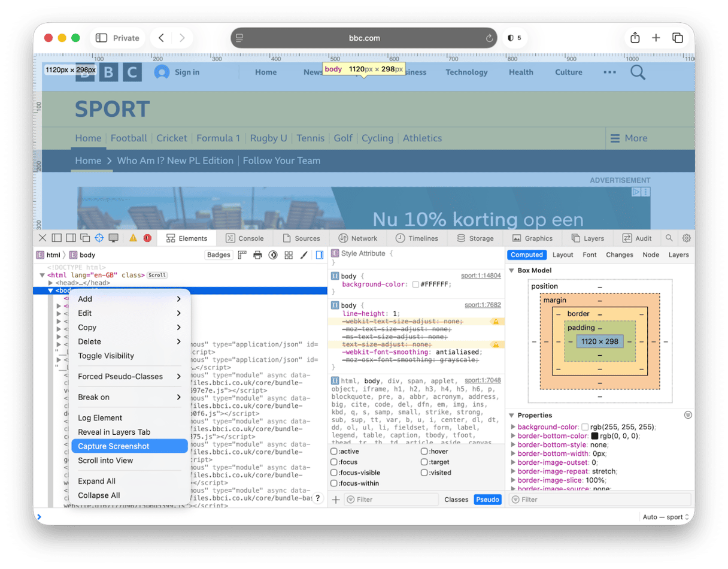Viewport: 728px width, 569px height.
Task: Expand the head element in DOM tree
Action: (51, 283)
